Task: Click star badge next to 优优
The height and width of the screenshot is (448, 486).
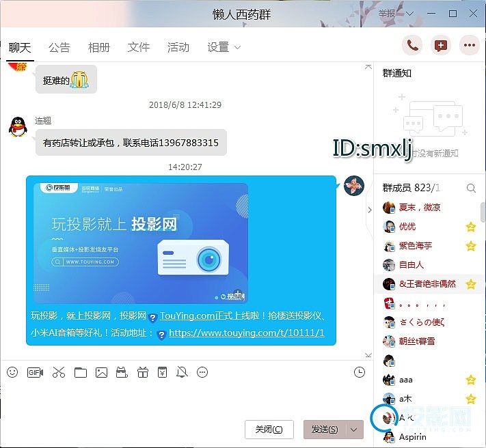Action: [x=470, y=227]
